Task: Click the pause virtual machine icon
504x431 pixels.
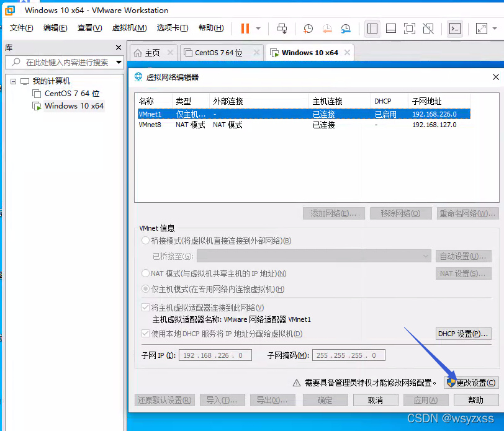Action: coord(245,29)
